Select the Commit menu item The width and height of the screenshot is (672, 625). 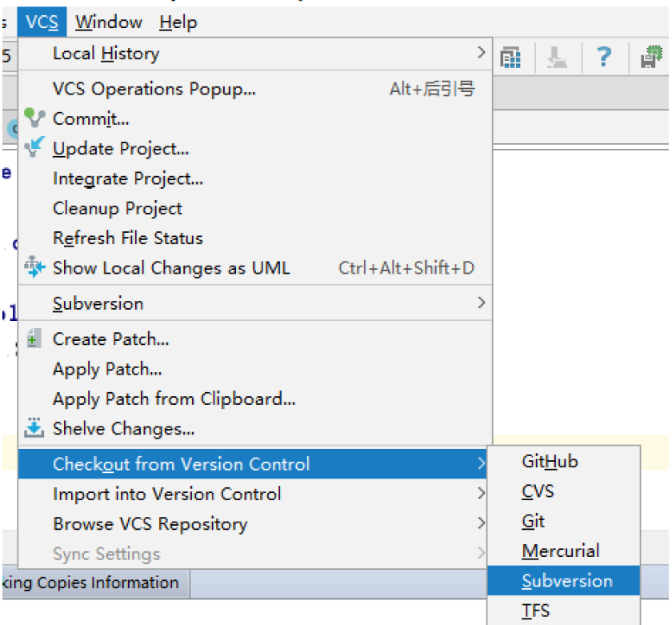[255, 118]
